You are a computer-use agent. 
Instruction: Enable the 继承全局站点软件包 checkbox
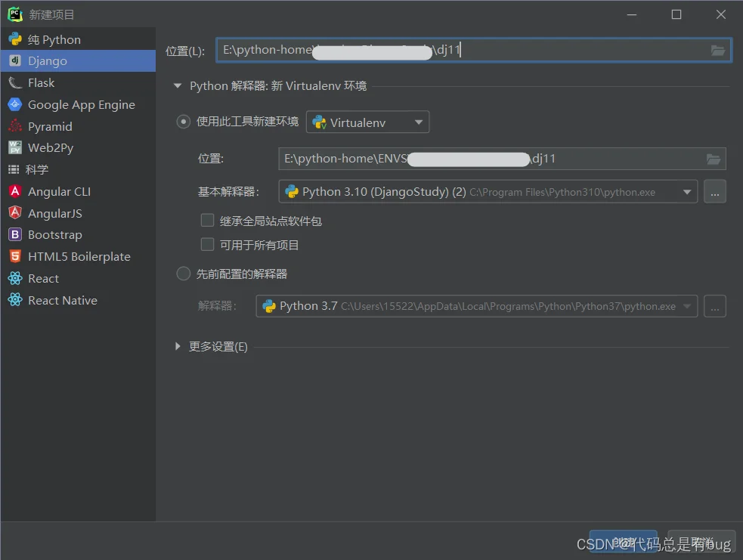click(x=208, y=221)
